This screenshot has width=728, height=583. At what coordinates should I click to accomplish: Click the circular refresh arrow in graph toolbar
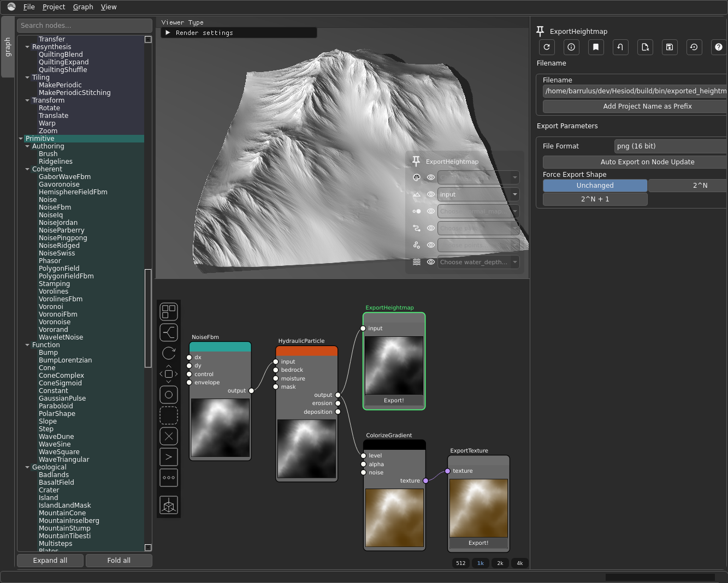169,353
